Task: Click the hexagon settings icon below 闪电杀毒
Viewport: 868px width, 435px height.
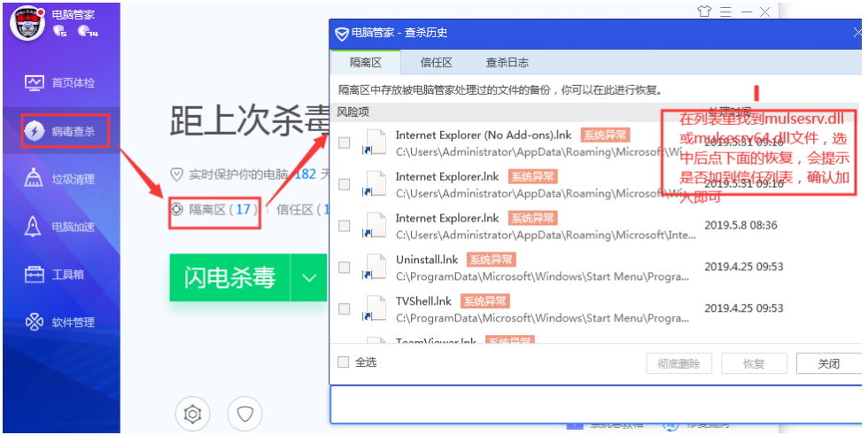Action: click(x=192, y=414)
